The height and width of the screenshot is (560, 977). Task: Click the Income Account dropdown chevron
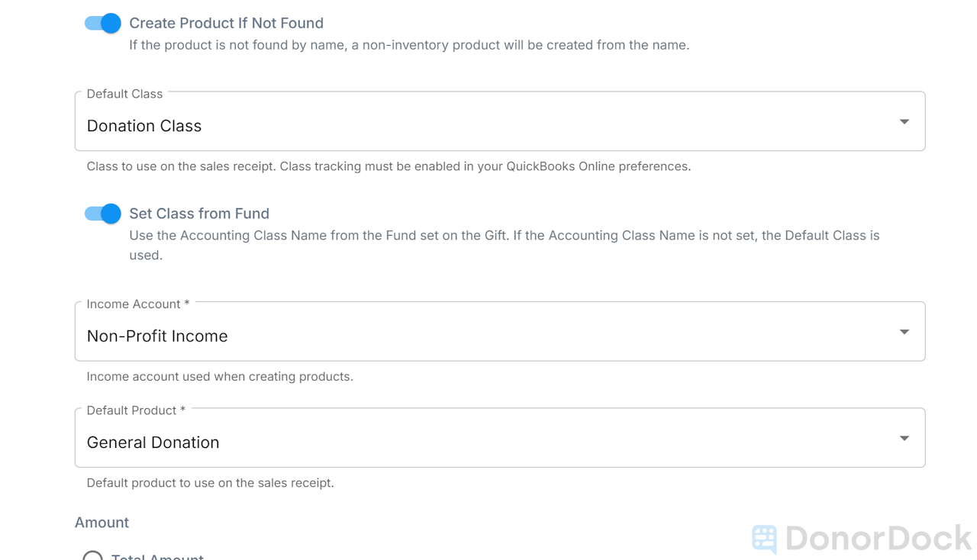pos(904,331)
